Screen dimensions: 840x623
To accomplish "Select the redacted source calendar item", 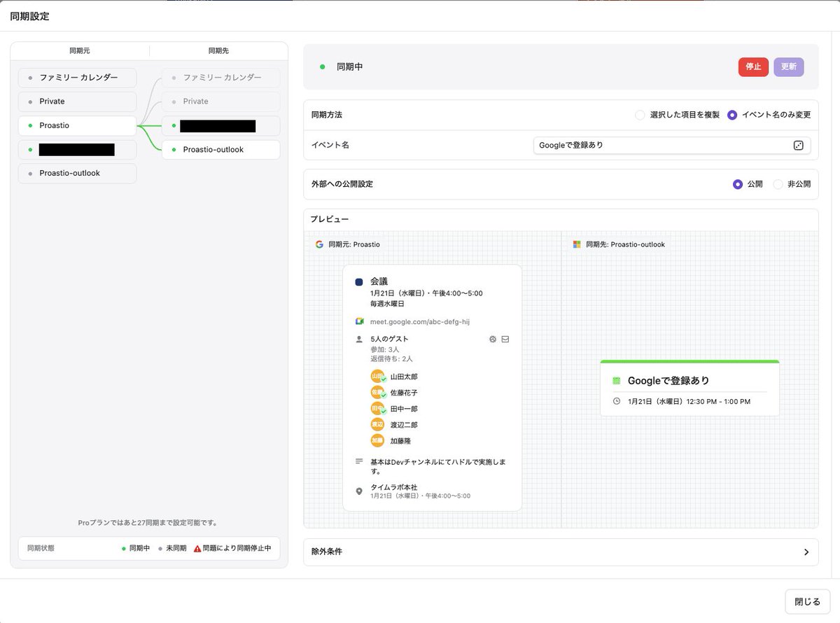I will click(x=77, y=149).
